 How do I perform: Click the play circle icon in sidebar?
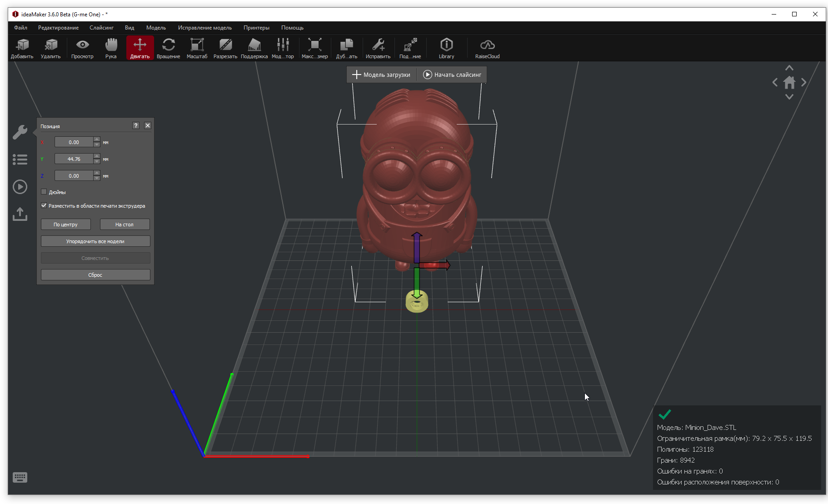[20, 187]
